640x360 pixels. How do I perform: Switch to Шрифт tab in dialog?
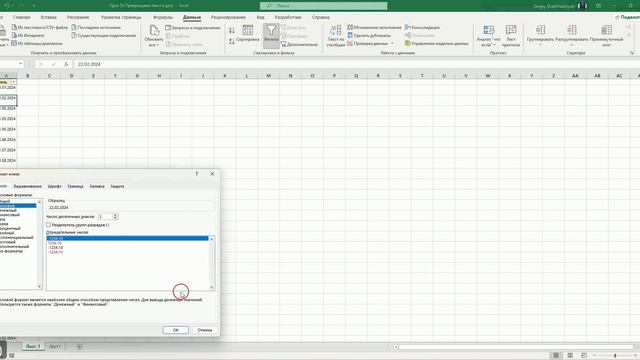pyautogui.click(x=54, y=186)
